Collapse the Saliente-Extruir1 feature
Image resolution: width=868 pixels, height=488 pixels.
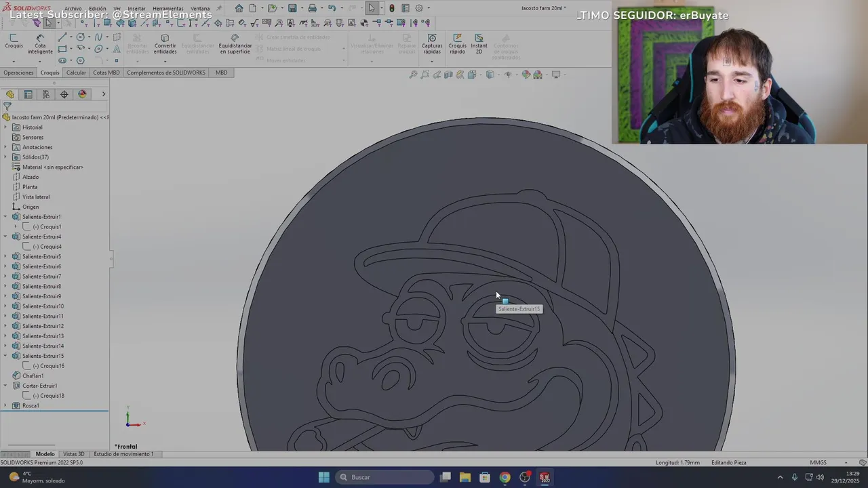tap(5, 217)
